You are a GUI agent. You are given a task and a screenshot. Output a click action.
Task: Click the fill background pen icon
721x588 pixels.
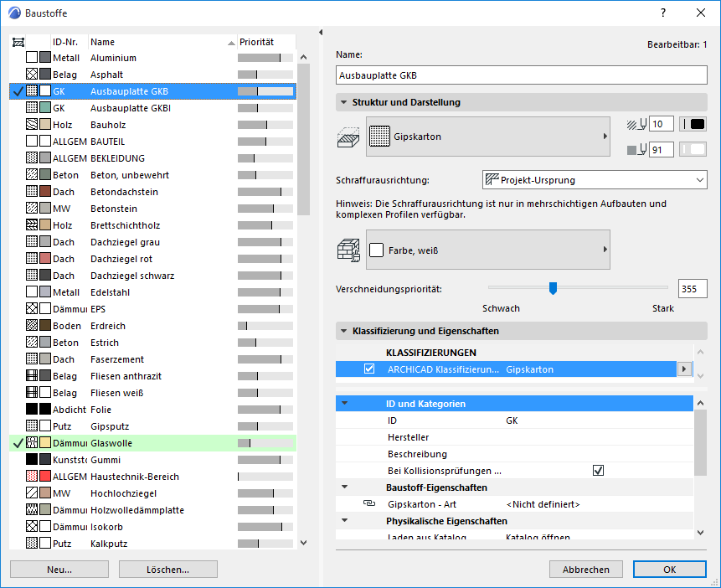(637, 150)
